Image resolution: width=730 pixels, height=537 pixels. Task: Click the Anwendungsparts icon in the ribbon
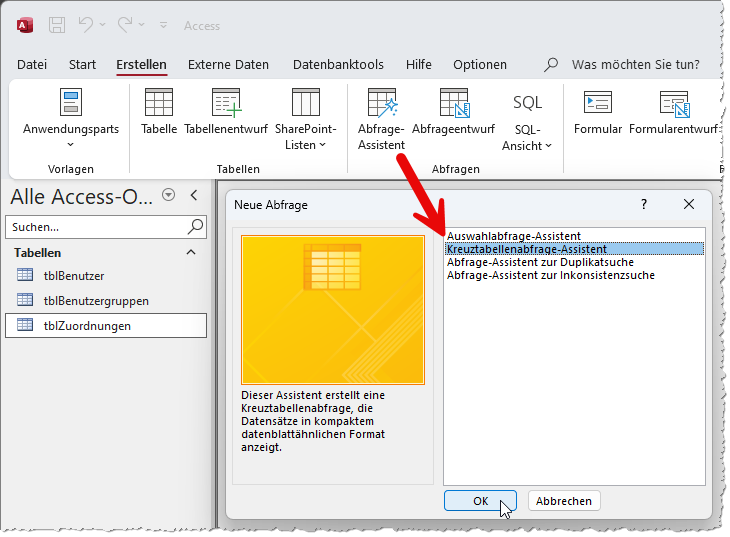pos(70,103)
